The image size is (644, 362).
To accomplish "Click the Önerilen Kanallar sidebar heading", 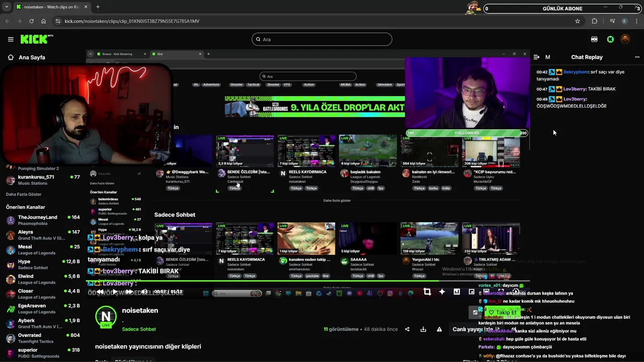I will 26,207.
